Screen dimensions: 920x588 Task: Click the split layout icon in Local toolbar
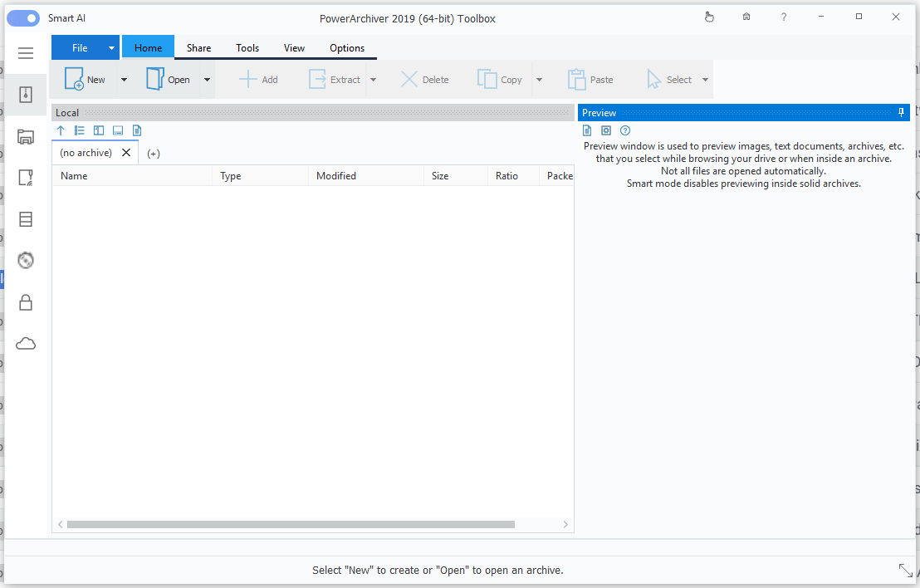coord(99,130)
